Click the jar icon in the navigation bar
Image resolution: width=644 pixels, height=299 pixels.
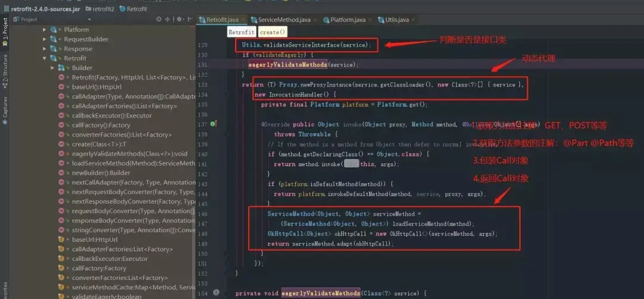(x=6, y=8)
